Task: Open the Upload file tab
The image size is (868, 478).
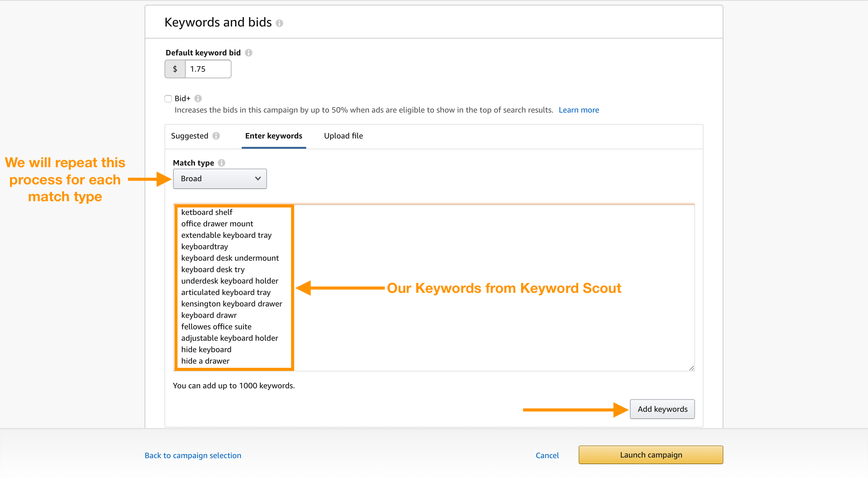Action: (343, 136)
